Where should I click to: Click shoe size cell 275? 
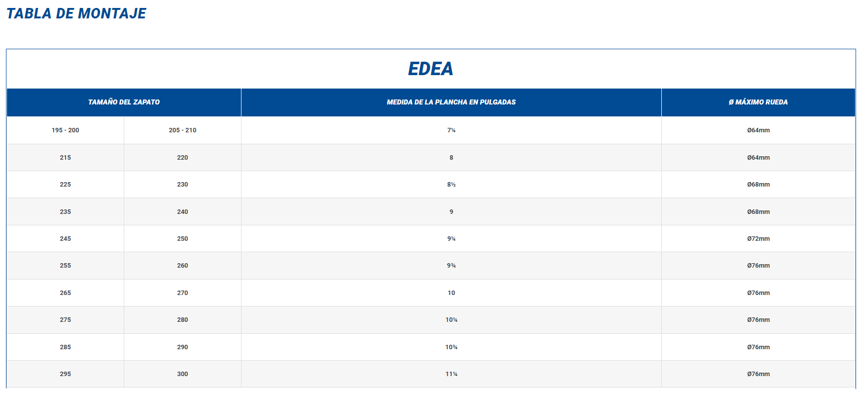65,320
